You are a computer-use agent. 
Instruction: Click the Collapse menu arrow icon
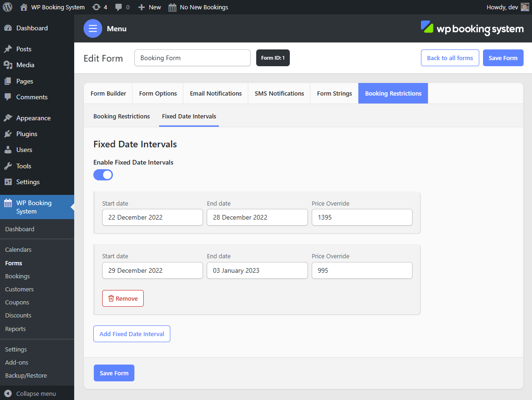pos(8,393)
